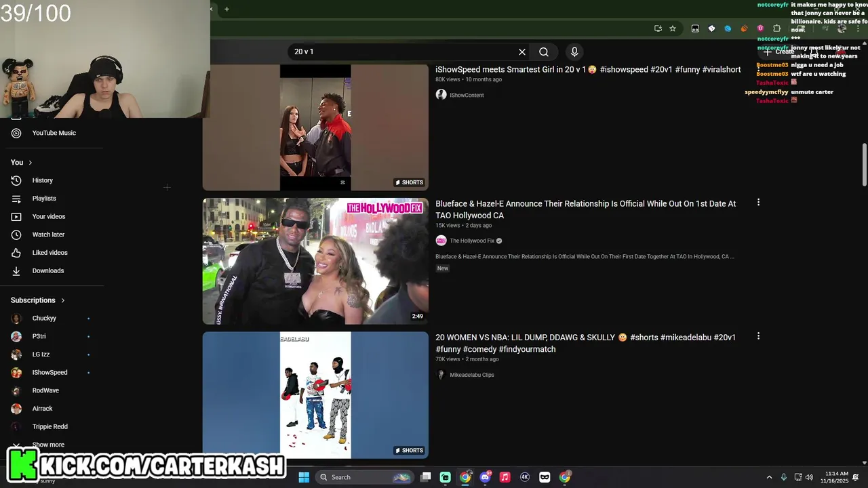Start voice search with the microphone
This screenshot has height=488, width=868.
coord(574,52)
